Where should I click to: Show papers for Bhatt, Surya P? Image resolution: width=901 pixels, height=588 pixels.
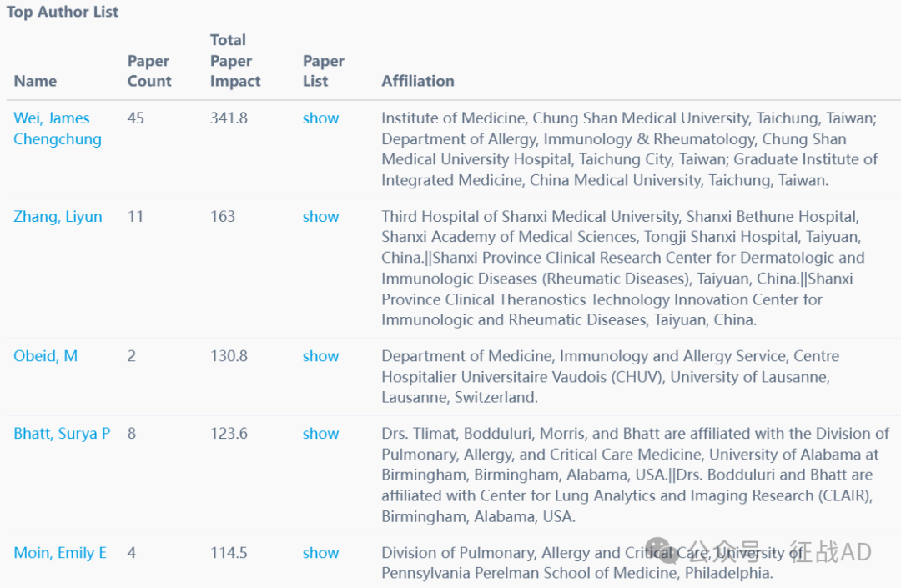(320, 434)
